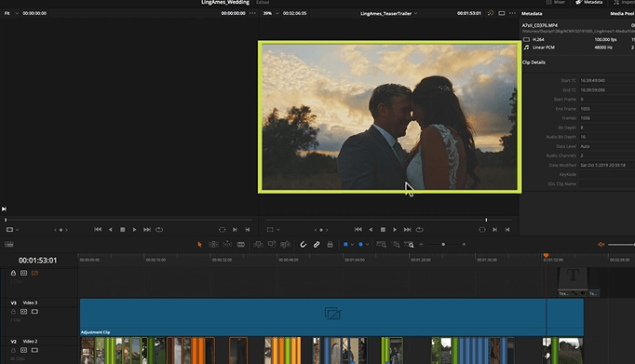Click Mark Out button of timeline viewer
This screenshot has width=635, height=364.
[x=507, y=230]
